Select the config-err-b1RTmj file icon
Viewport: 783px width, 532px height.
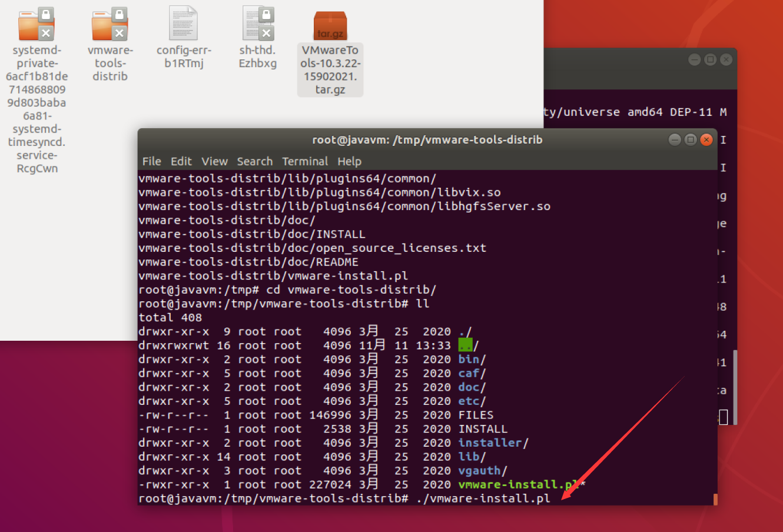point(184,23)
